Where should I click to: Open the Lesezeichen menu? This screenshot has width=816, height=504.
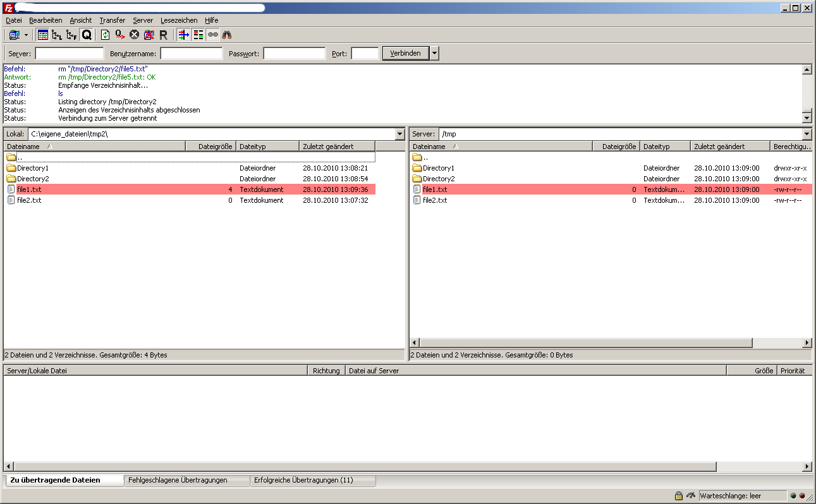point(179,20)
